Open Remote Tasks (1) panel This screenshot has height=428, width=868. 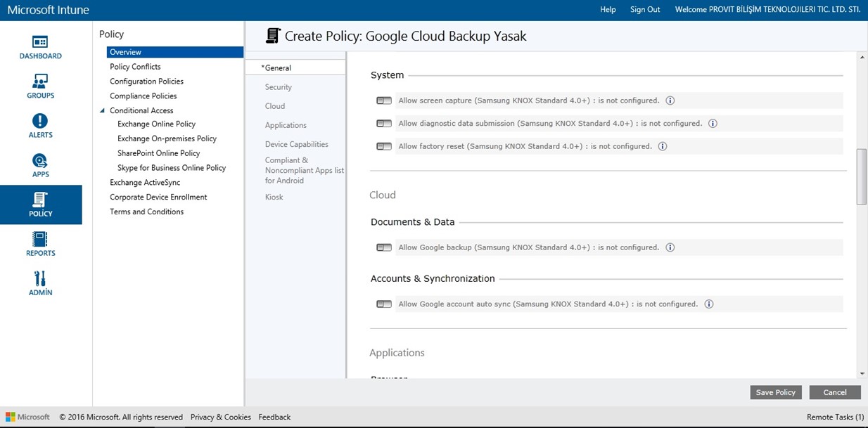tap(835, 417)
